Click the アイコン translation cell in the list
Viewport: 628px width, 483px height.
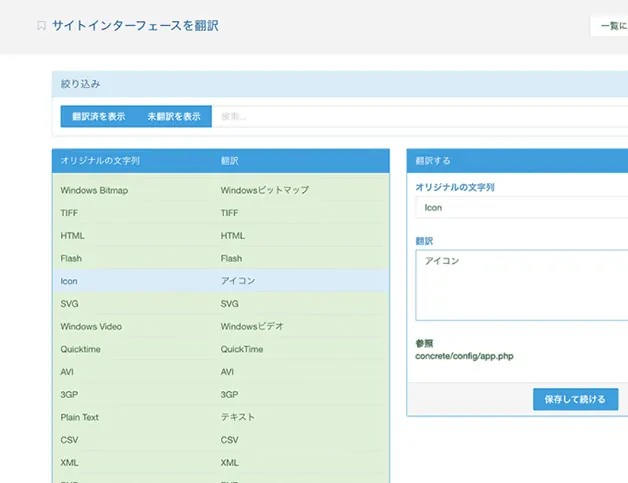point(238,281)
